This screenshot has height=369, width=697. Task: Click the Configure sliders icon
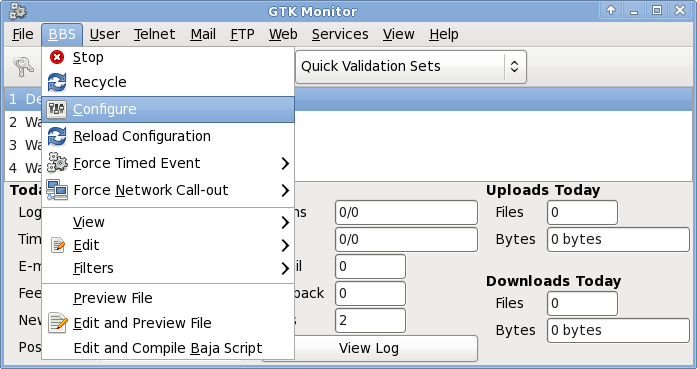(x=56, y=109)
